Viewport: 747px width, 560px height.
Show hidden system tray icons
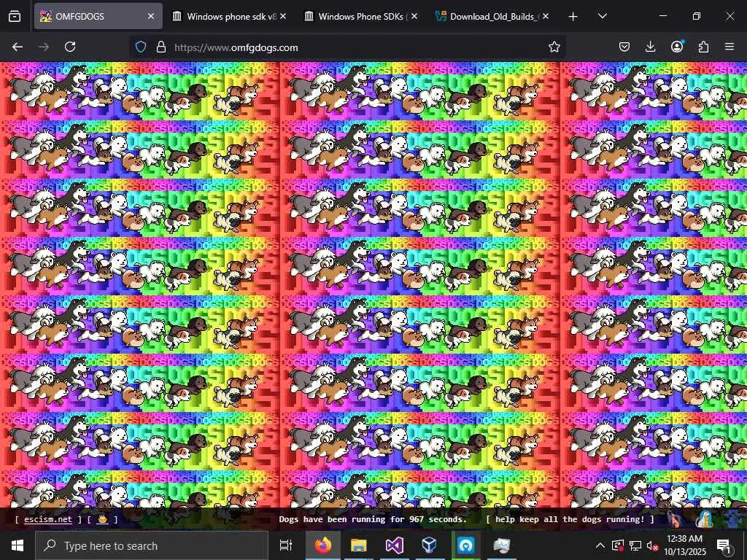click(600, 545)
